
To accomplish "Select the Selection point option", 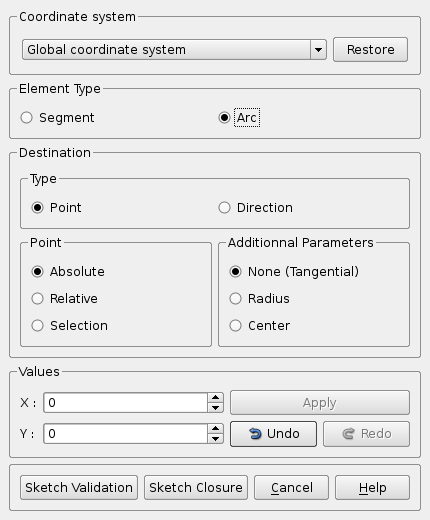I will pos(69,326).
